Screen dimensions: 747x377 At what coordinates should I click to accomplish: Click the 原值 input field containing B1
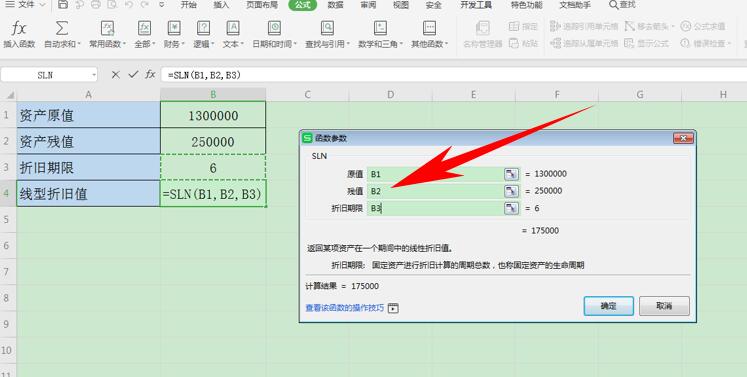pos(435,174)
